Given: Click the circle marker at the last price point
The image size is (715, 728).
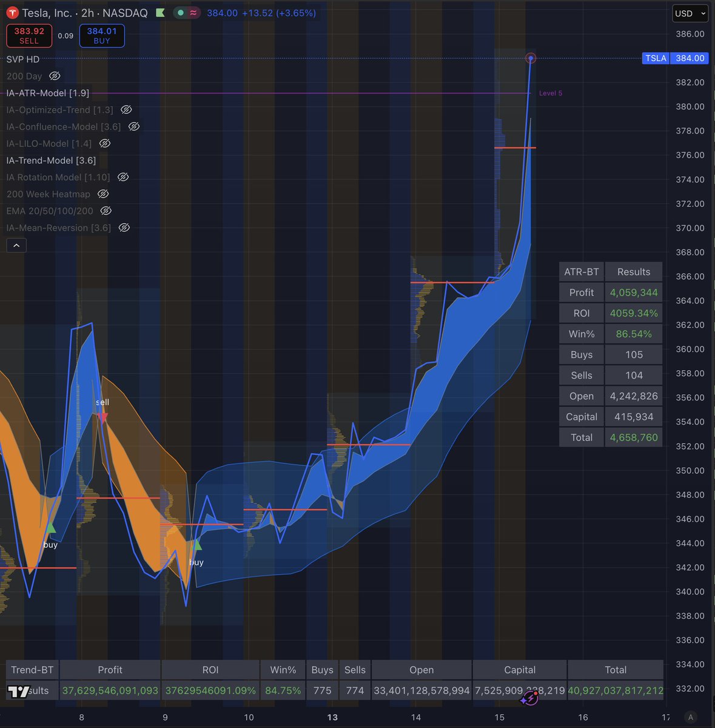Looking at the screenshot, I should [531, 58].
